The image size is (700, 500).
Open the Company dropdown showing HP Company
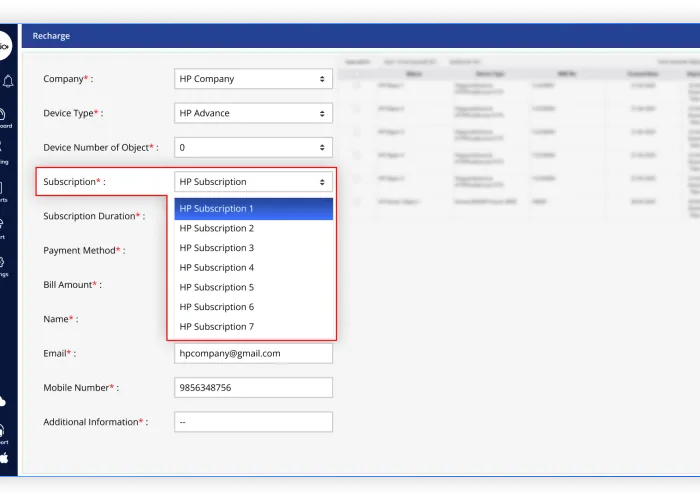[253, 79]
